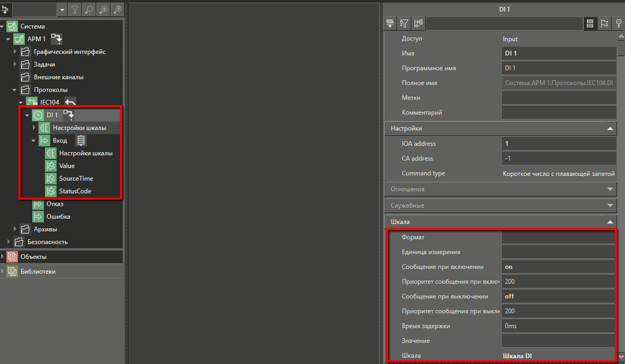Expand the Отношения section
625x364 pixels.
tap(500, 189)
